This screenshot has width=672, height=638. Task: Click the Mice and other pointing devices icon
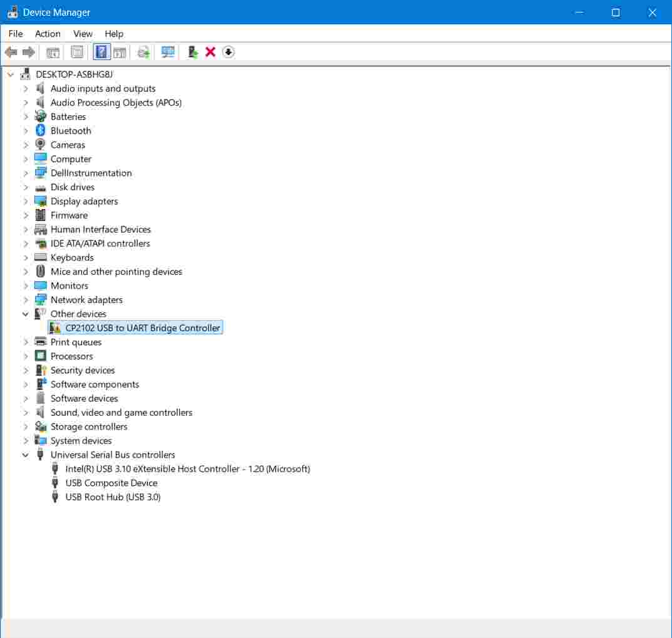pyautogui.click(x=40, y=271)
